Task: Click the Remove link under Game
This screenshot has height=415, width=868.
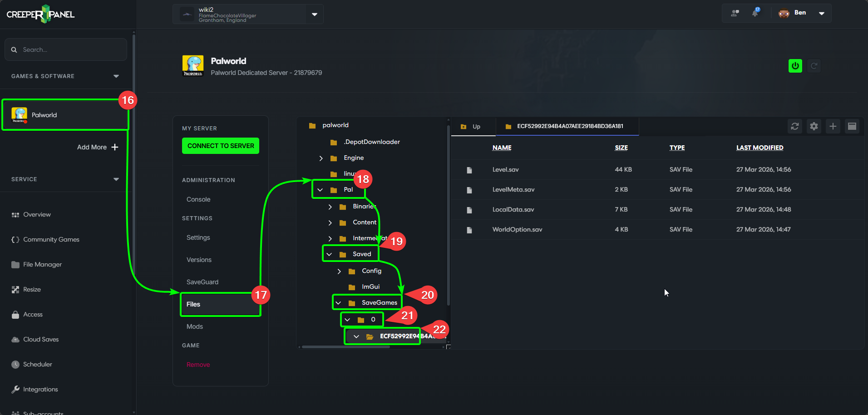Action: (x=198, y=365)
